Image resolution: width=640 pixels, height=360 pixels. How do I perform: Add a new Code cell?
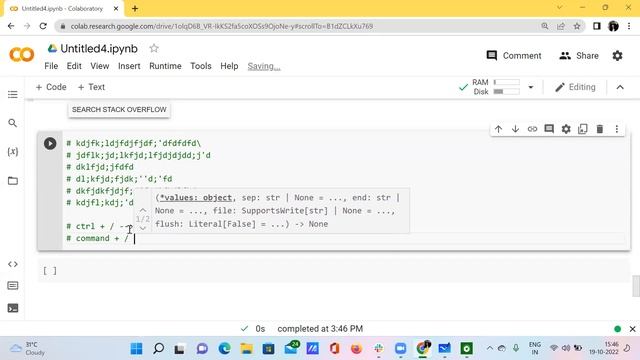tap(51, 87)
